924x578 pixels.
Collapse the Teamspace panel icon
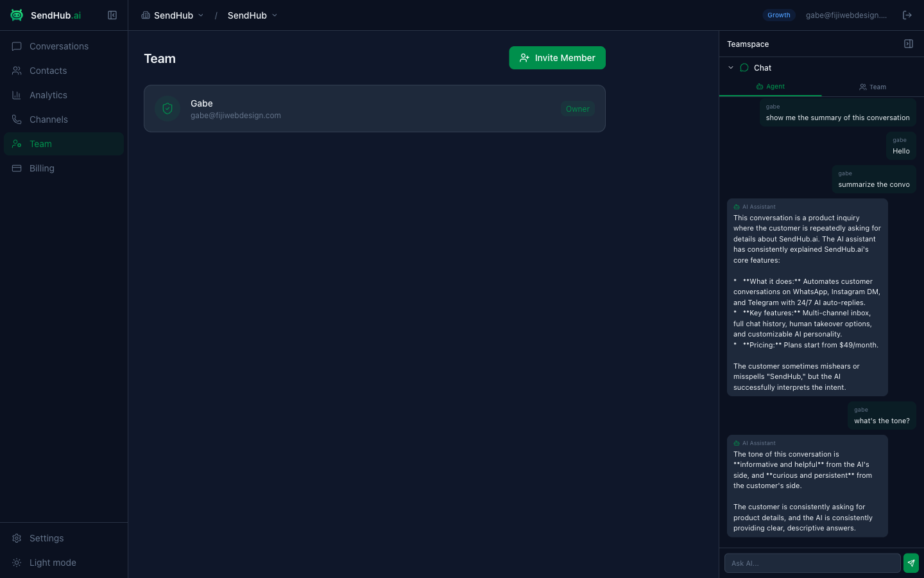point(909,44)
